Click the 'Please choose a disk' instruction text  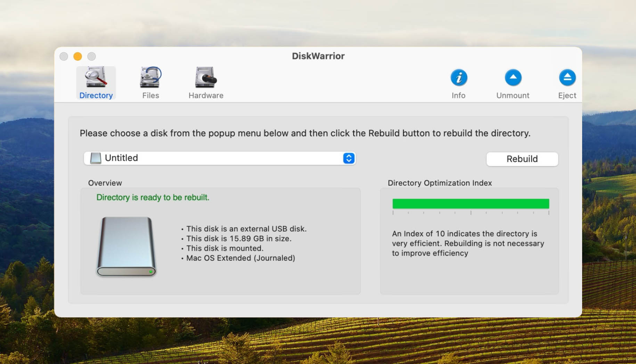pyautogui.click(x=305, y=133)
